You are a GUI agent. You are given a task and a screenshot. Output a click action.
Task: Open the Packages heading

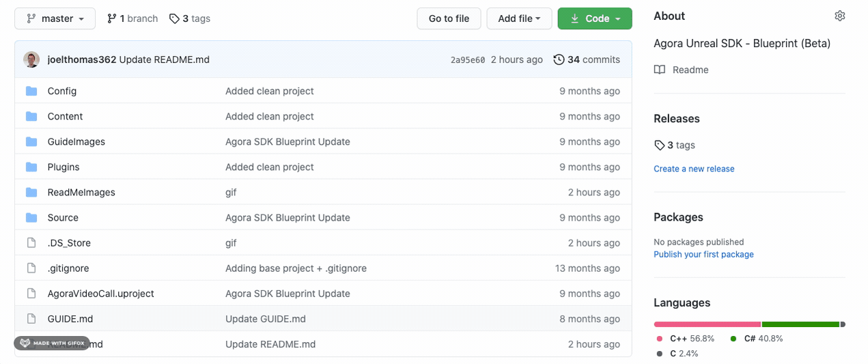coord(678,217)
